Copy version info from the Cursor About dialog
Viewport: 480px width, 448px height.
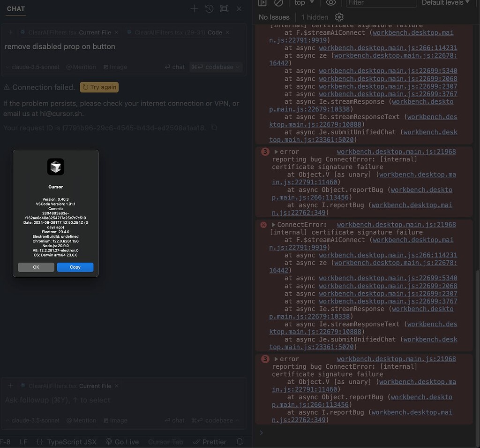pos(75,266)
